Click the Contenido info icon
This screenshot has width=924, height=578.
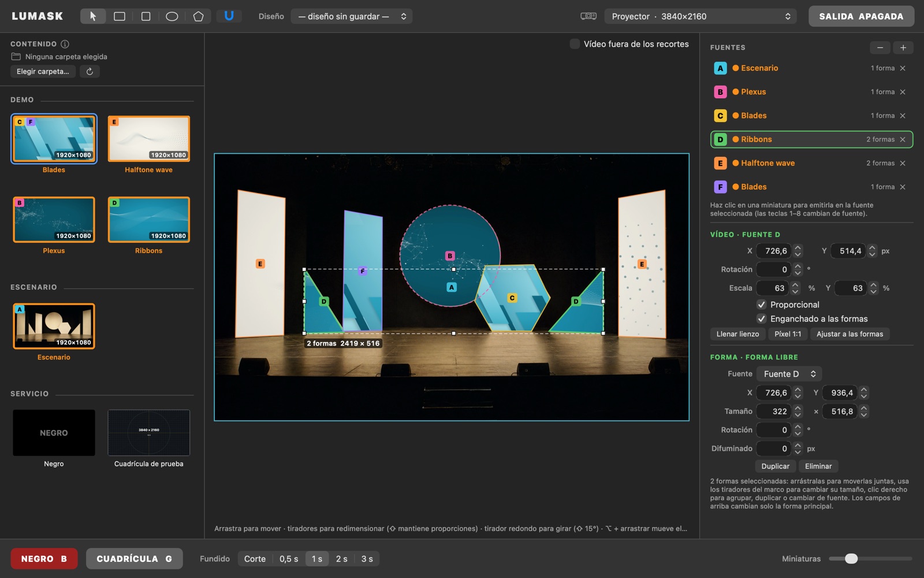point(65,44)
